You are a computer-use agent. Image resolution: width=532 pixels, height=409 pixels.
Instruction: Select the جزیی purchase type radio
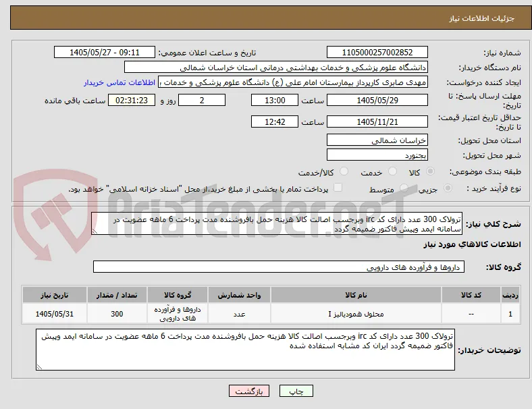(x=448, y=188)
